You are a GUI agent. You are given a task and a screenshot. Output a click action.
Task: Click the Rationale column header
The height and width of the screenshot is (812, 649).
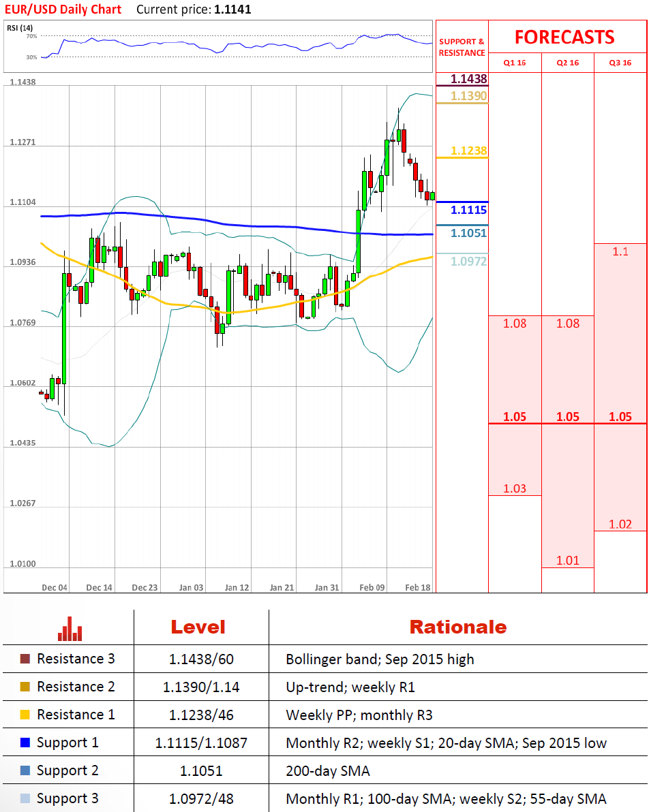tap(458, 627)
